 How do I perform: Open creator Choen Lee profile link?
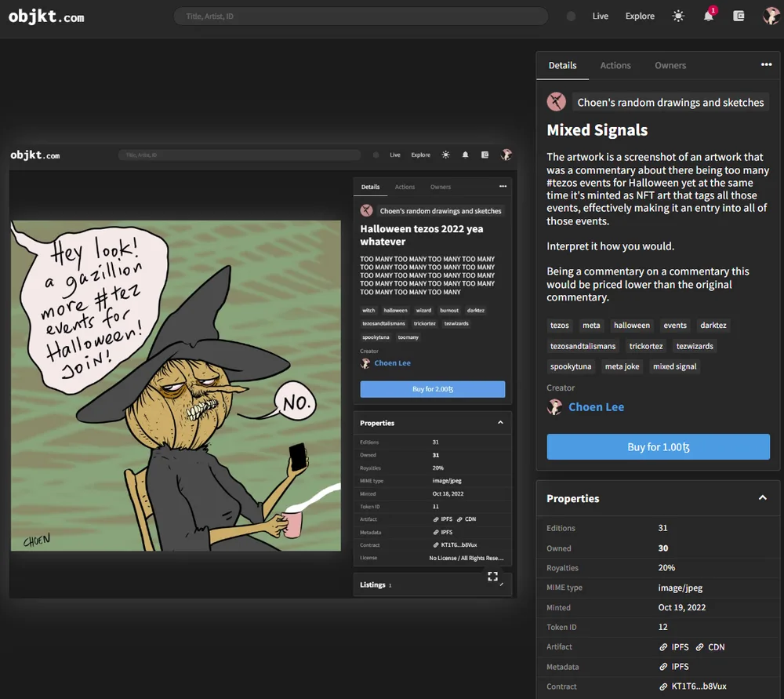point(596,407)
